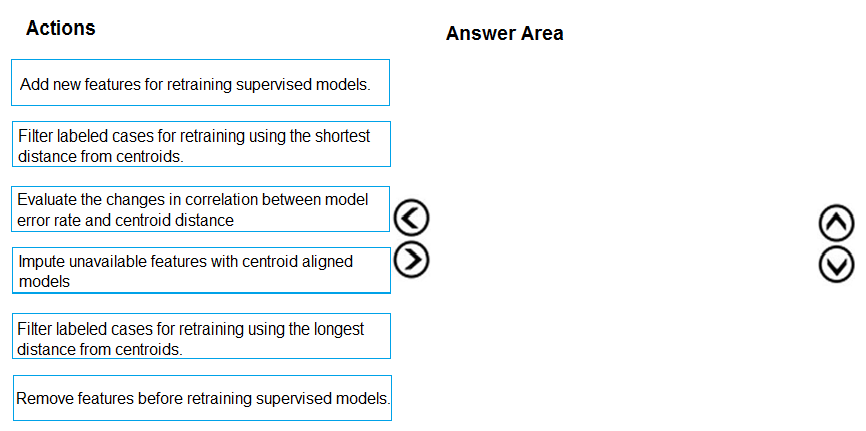Select the shortest distance from centroids filter action

pyautogui.click(x=202, y=145)
